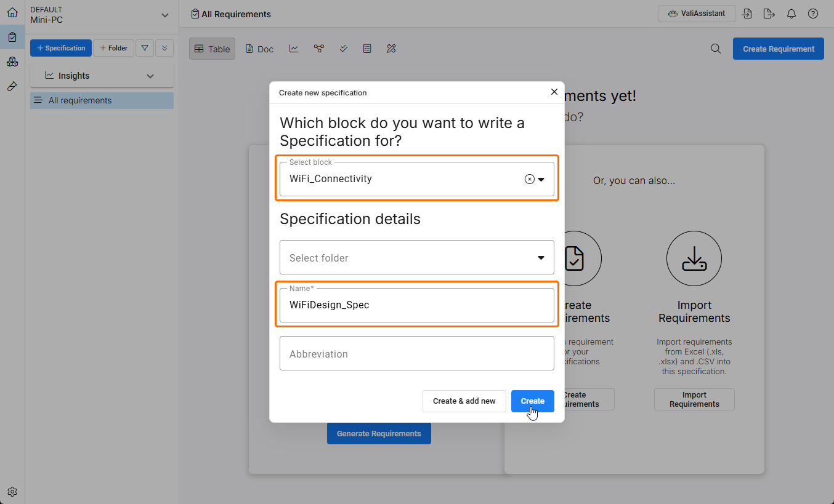Close the Create new specification dialog

(x=554, y=92)
